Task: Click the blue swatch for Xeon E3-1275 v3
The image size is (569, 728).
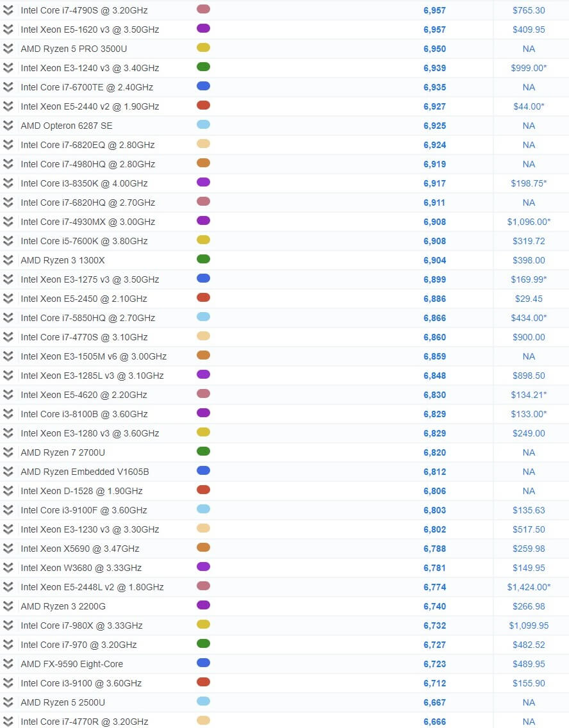Action: click(203, 279)
